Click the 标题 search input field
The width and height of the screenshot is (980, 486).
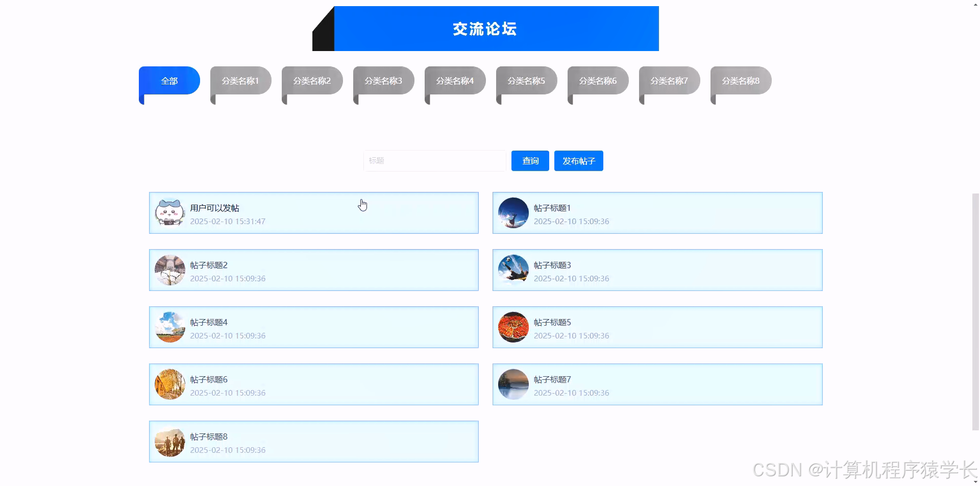coord(435,161)
